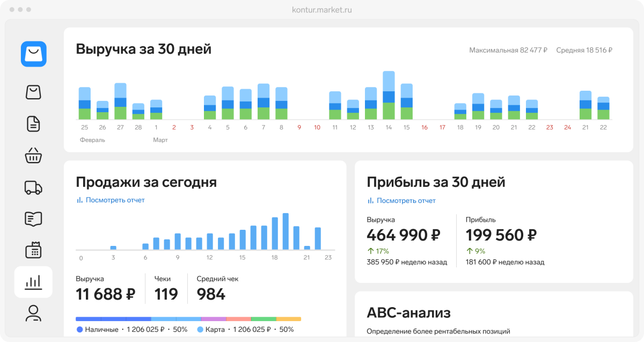Click the light blue Карта legend dot
This screenshot has height=342, width=644.
point(200,330)
